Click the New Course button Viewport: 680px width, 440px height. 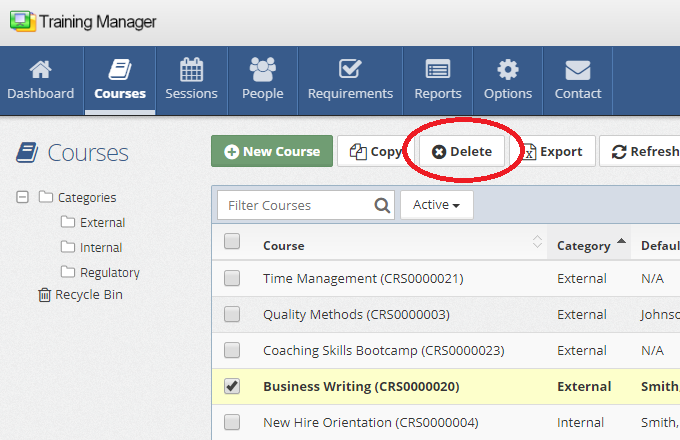272,152
